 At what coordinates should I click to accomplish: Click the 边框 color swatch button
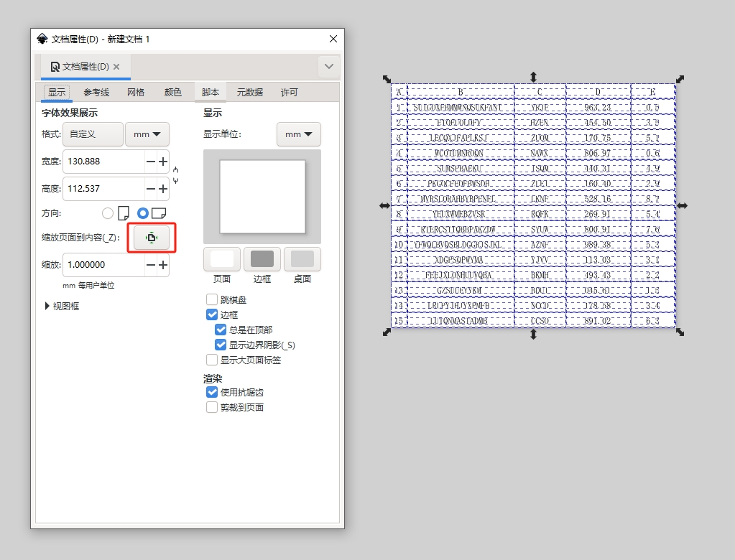click(262, 259)
